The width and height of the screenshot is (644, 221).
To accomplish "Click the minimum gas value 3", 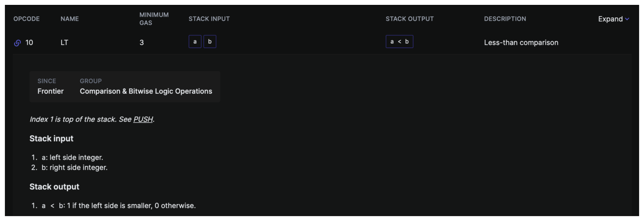I will pos(141,43).
